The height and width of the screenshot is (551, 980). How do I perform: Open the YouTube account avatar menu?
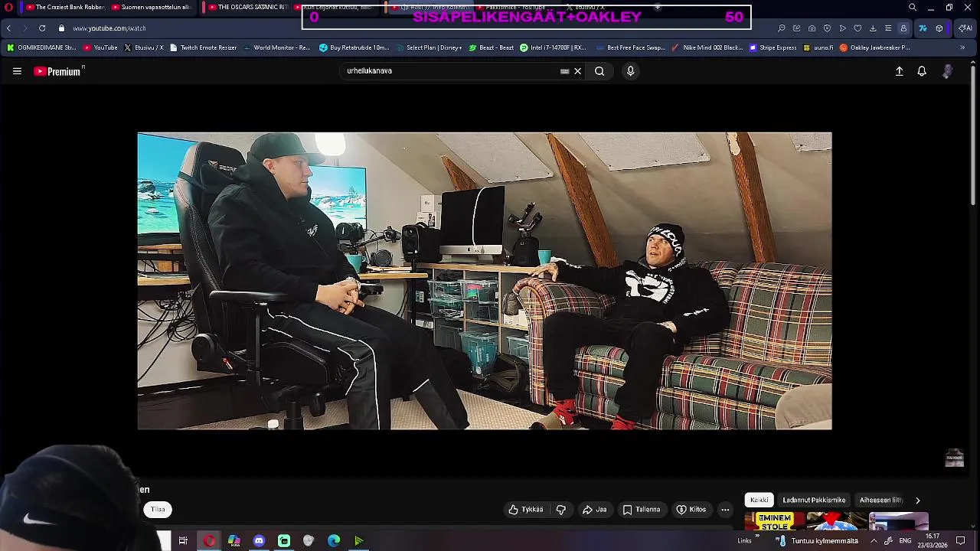pyautogui.click(x=948, y=71)
